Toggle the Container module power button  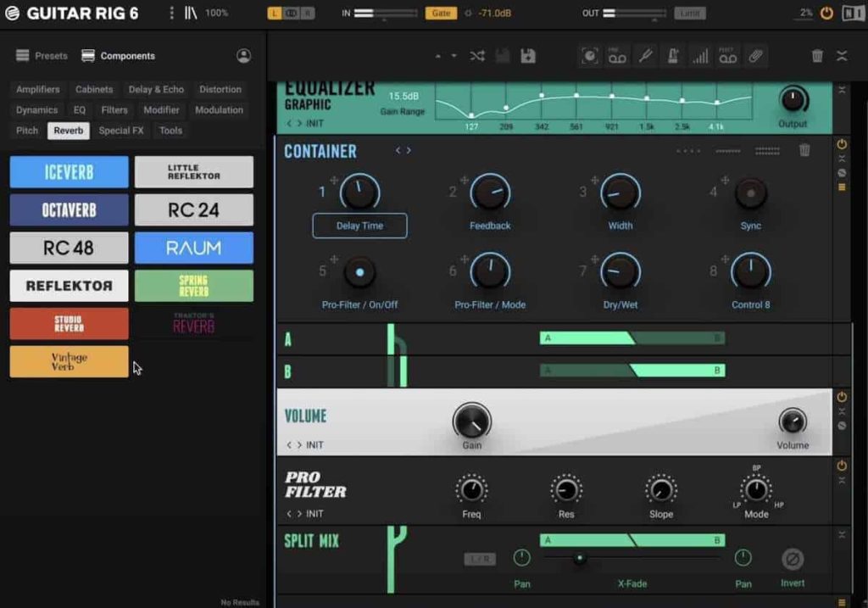tap(841, 145)
